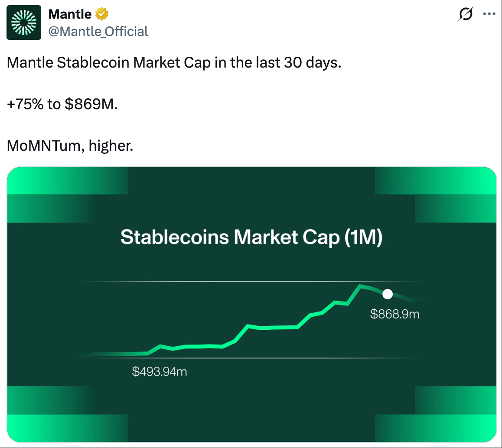502x448 pixels.
Task: Open the Mantle display name link
Action: [70, 14]
